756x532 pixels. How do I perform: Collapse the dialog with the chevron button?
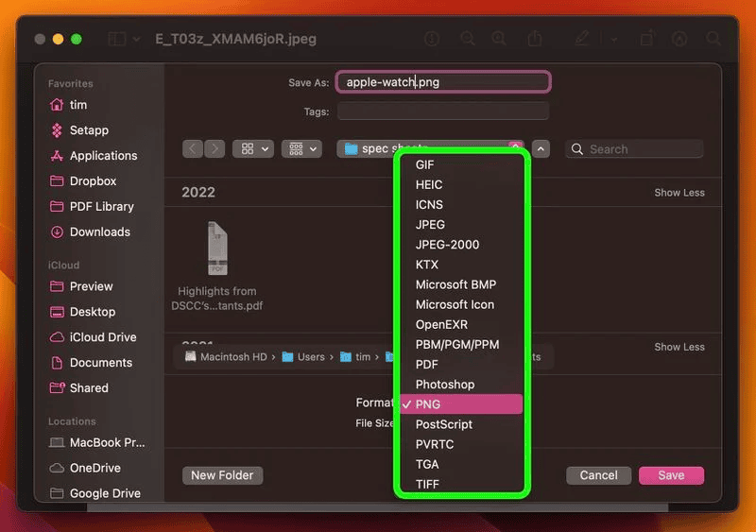pos(541,149)
